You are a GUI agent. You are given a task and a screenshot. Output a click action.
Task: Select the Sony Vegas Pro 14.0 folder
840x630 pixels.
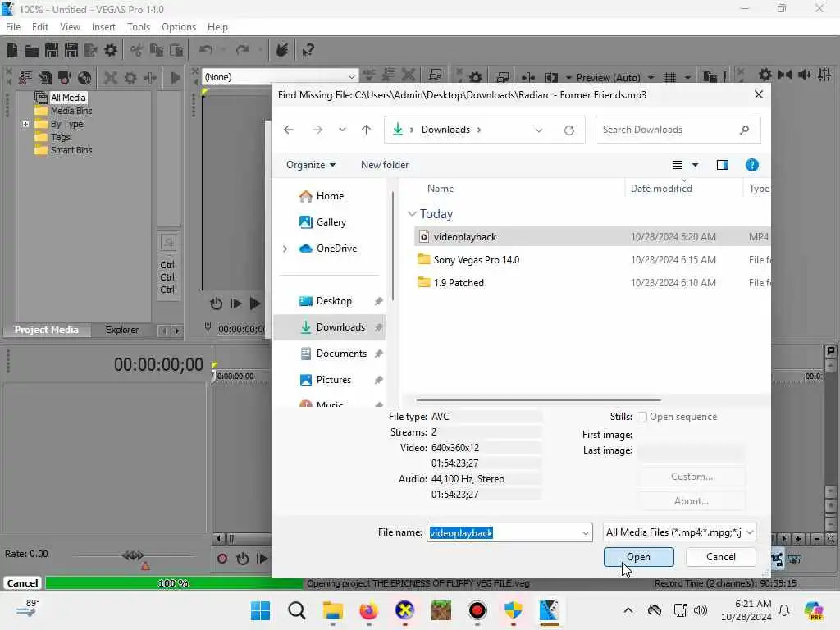pos(592,260)
